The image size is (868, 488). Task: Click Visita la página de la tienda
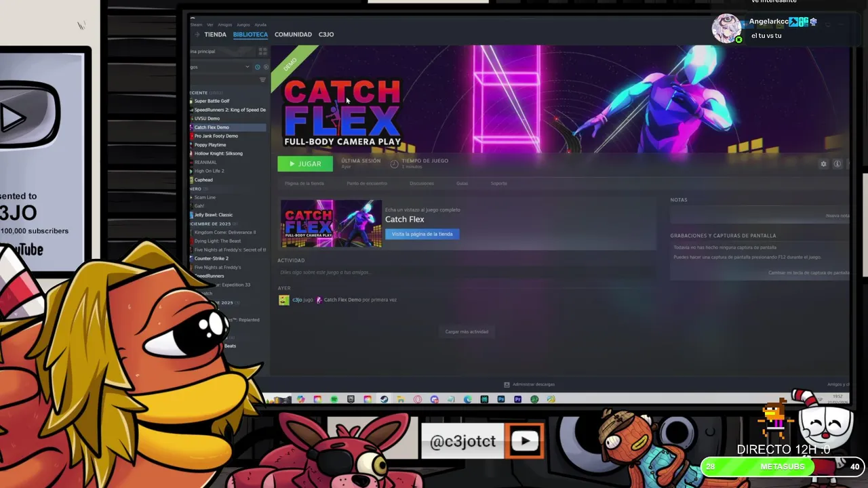[422, 234]
